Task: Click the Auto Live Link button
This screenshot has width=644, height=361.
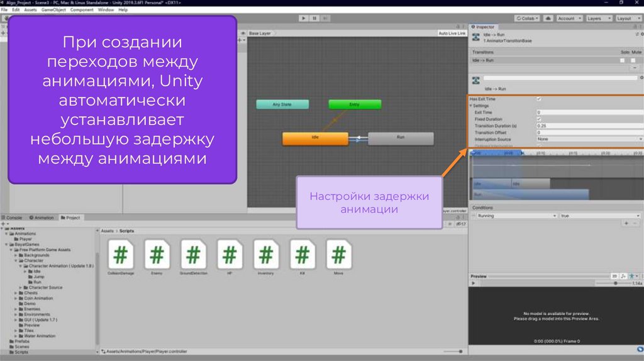Action: [x=452, y=33]
